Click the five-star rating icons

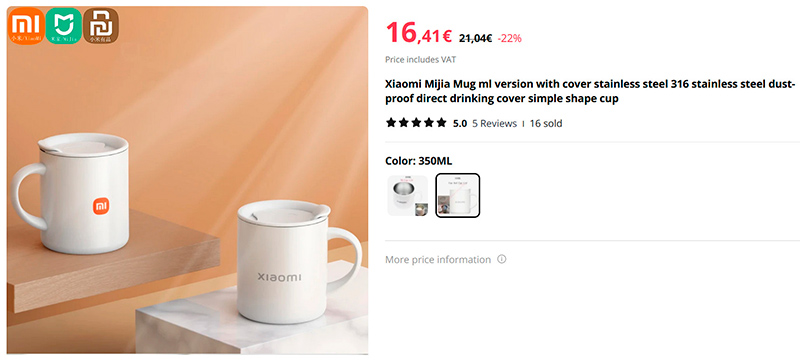(416, 123)
